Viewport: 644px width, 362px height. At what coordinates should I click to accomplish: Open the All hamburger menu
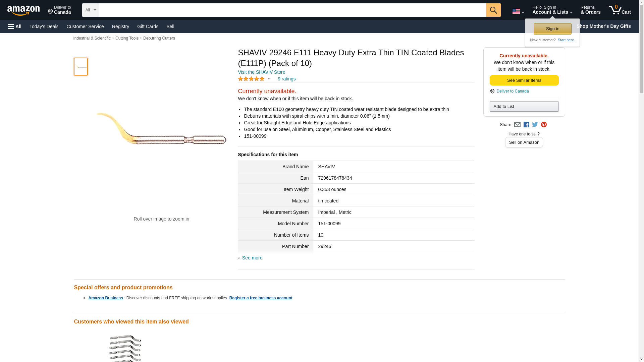coord(15,26)
